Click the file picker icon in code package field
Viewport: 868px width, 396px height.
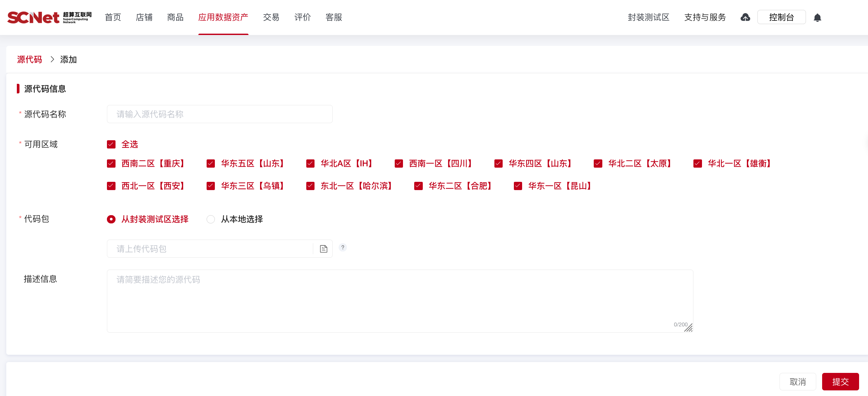tap(323, 249)
